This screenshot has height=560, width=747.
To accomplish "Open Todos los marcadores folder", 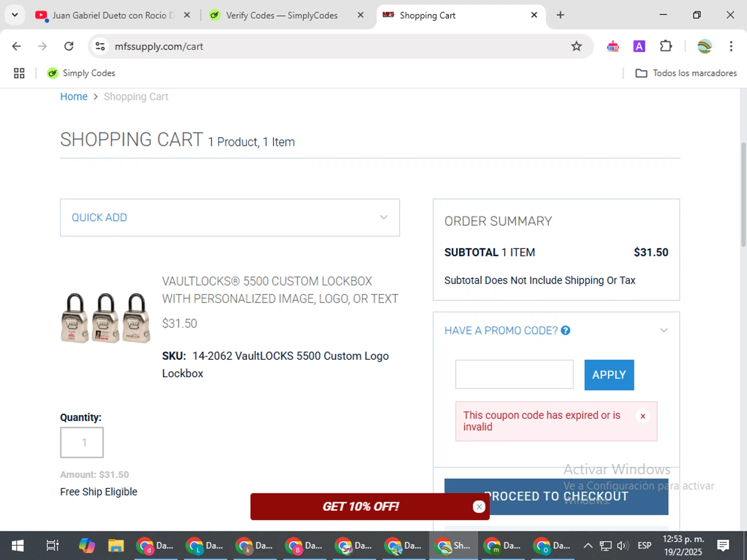I will click(686, 73).
